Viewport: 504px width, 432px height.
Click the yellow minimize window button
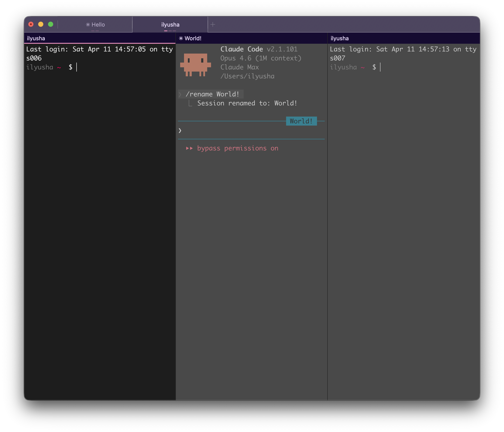coord(41,24)
